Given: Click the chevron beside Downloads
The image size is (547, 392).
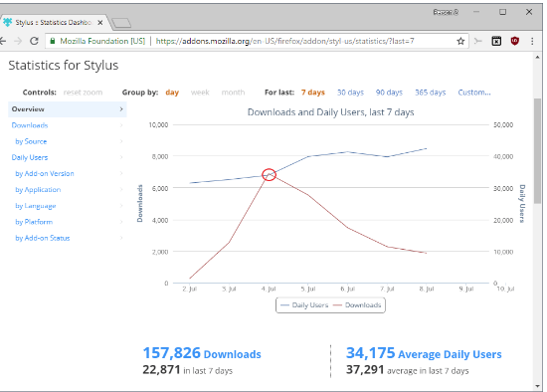Looking at the screenshot, I should (121, 125).
